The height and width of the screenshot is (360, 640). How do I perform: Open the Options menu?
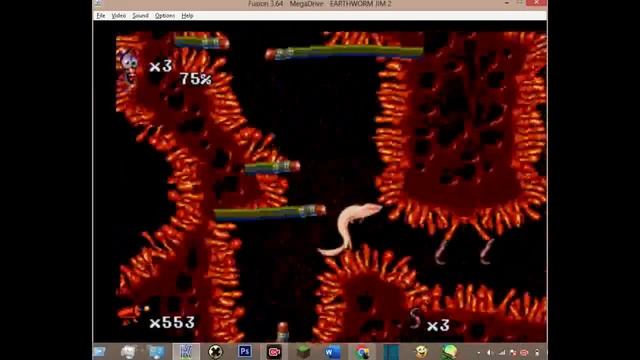tap(165, 16)
